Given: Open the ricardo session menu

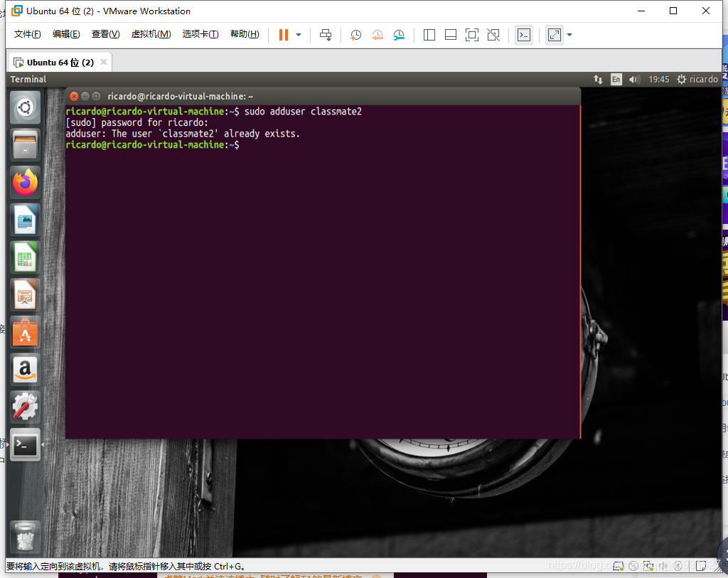Looking at the screenshot, I should coord(697,80).
